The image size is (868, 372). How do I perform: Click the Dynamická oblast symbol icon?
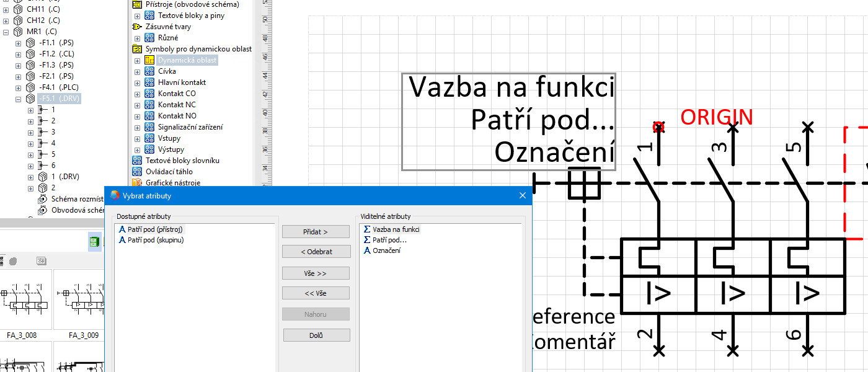pos(149,60)
